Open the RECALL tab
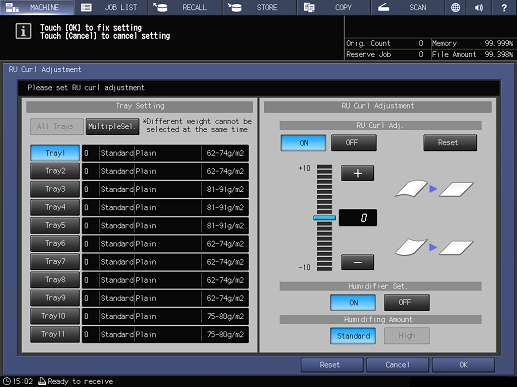This screenshot has width=517, height=387. coord(185,7)
